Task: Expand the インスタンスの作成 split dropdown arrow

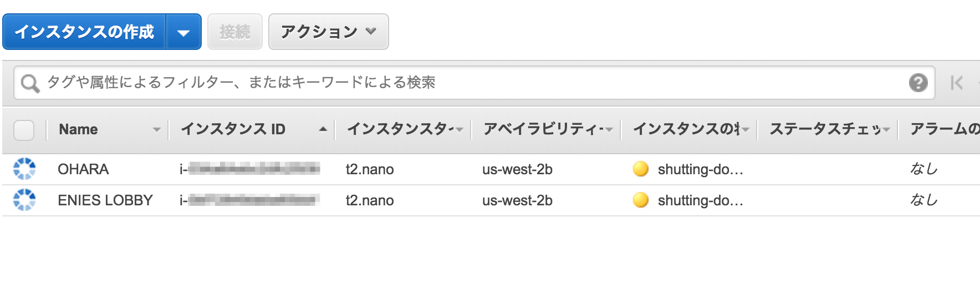Action: pos(183,32)
